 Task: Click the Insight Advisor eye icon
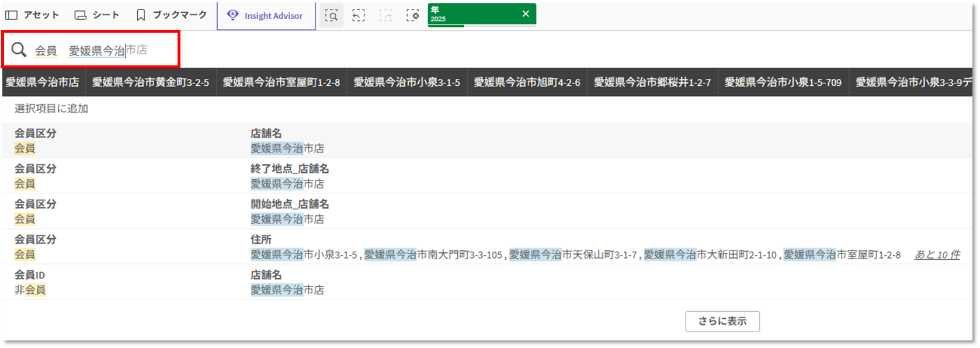(232, 15)
